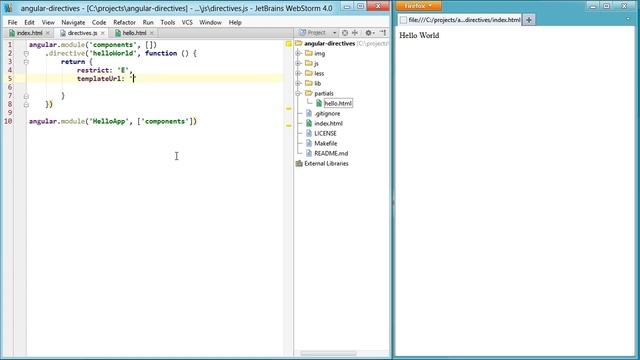Expand the less folder node
640x360 pixels.
click(x=298, y=73)
